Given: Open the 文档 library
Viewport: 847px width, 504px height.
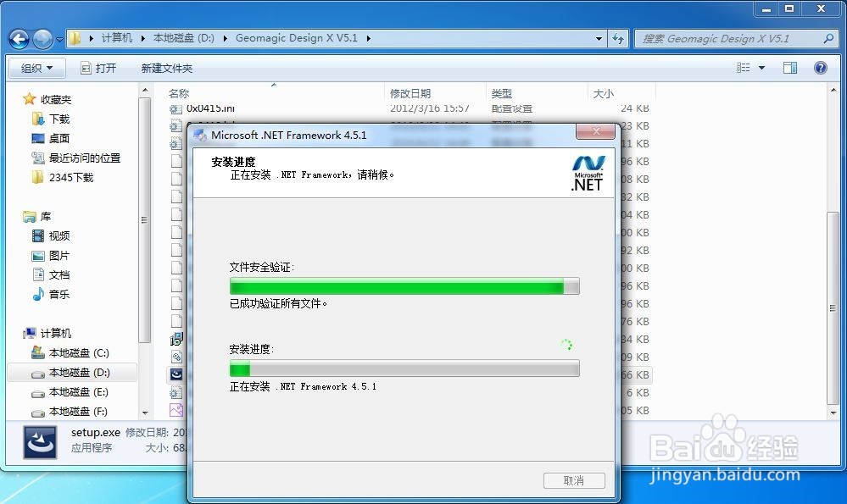Looking at the screenshot, I should 59,274.
